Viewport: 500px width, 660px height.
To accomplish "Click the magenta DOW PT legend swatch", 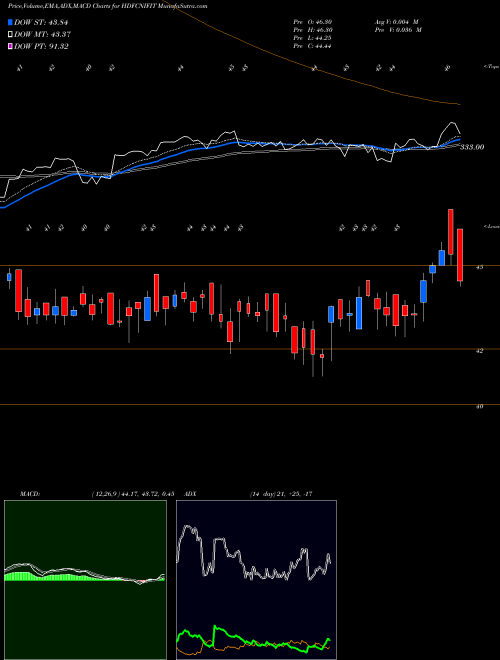I will (10, 46).
